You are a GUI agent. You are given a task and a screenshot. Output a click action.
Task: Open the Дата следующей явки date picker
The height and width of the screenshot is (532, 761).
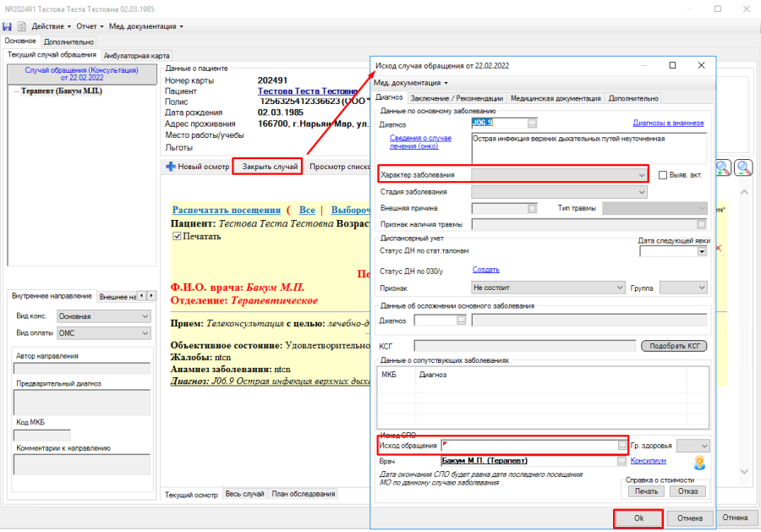(702, 251)
